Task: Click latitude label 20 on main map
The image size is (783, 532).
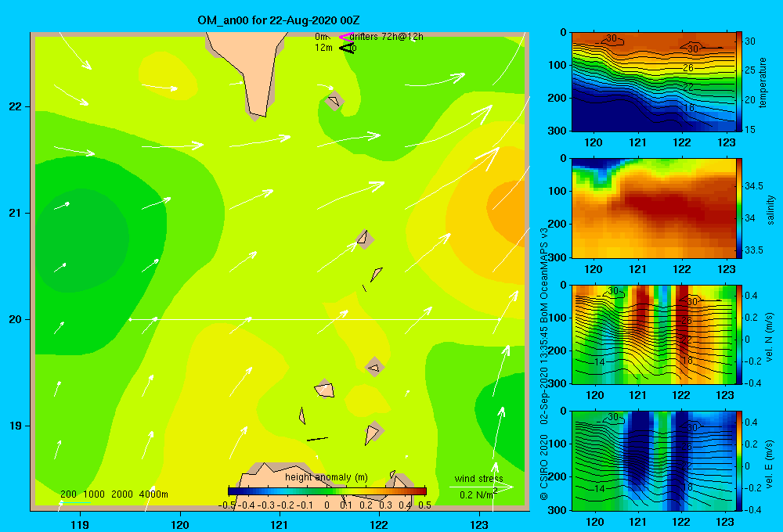Action: pyautogui.click(x=15, y=319)
